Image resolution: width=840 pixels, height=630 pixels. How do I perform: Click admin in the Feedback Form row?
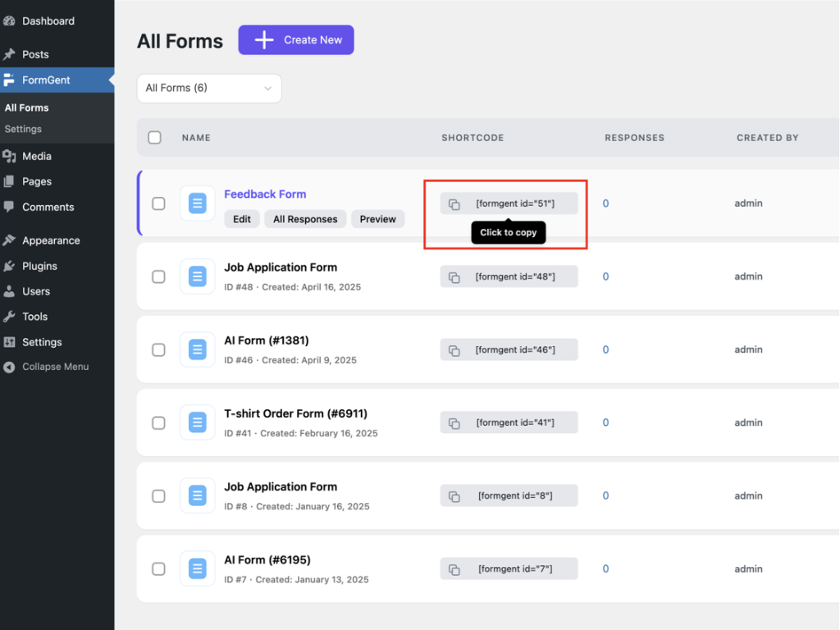[748, 203]
